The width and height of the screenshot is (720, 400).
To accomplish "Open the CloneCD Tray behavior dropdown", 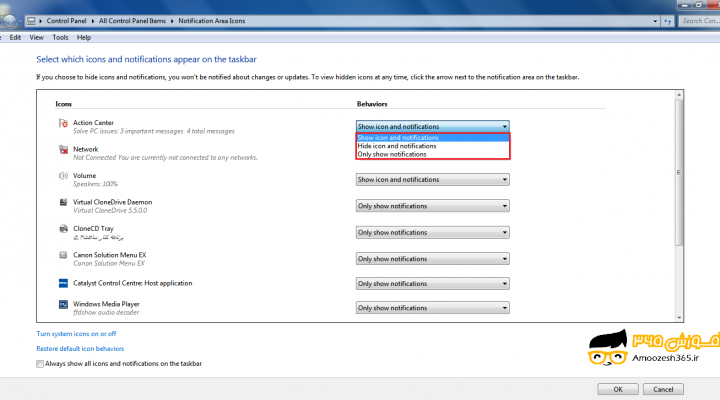I will click(433, 232).
